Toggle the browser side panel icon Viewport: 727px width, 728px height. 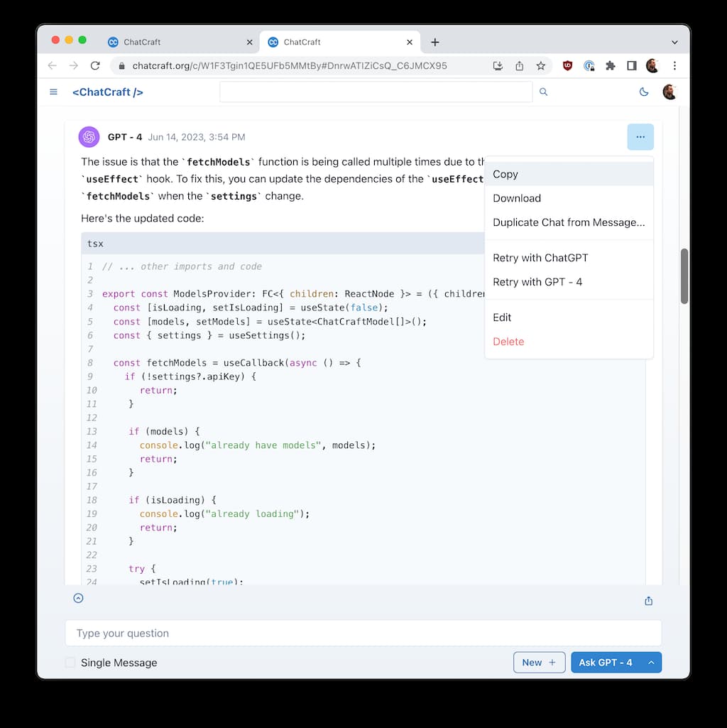[631, 66]
